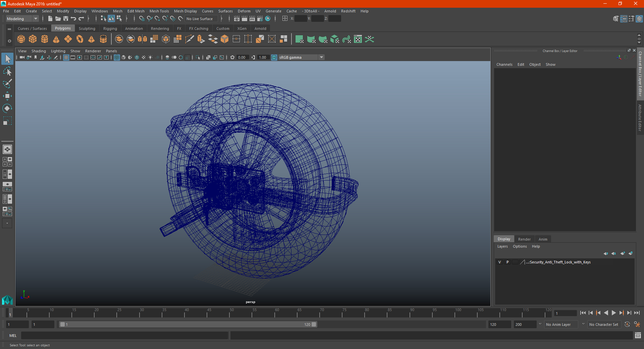This screenshot has width=644, height=349.
Task: Toggle snap to points
Action: (157, 19)
